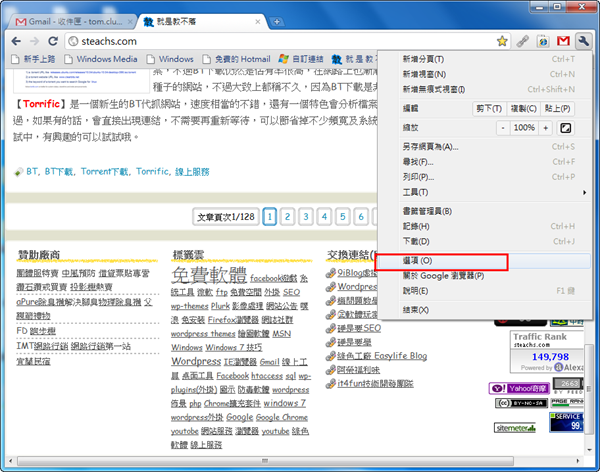This screenshot has width=600, height=472.
Task: Select 新增視窗(N) menu item
Action: 485,74
